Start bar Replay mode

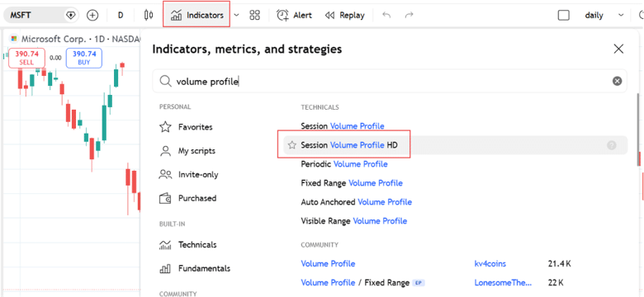coord(344,16)
